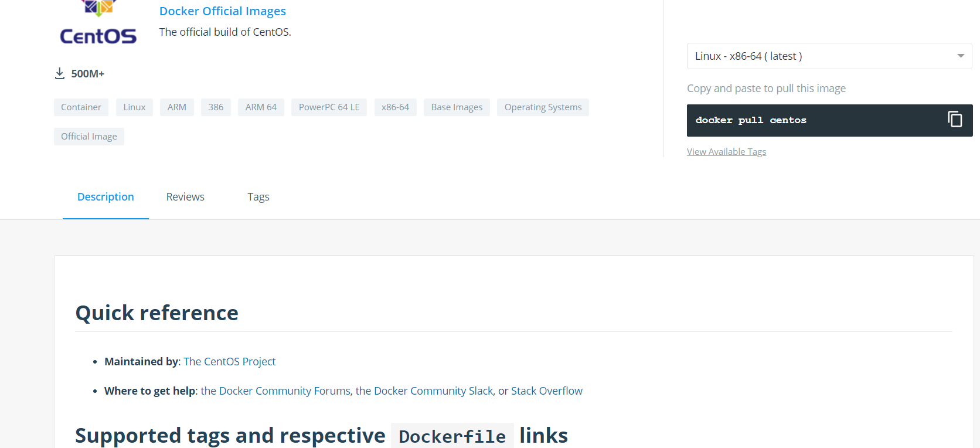
Task: Open the View Available Tags link
Action: coord(726,152)
